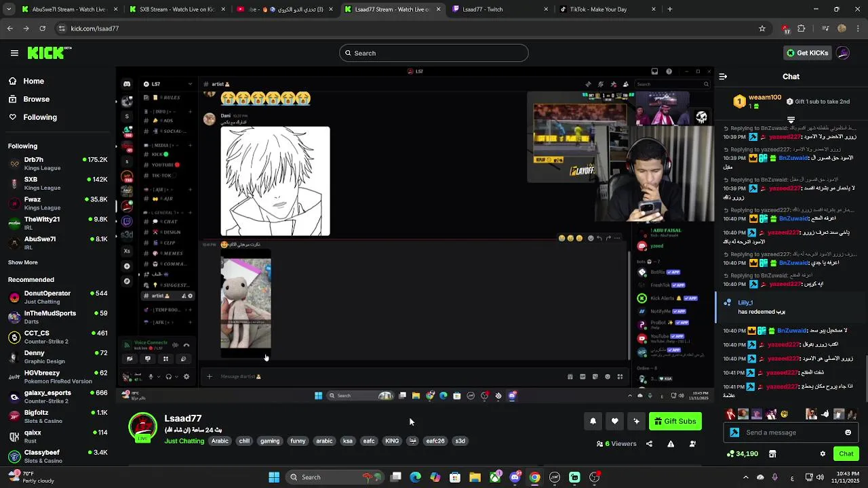Open Chrome three-dot menu

point(858,28)
